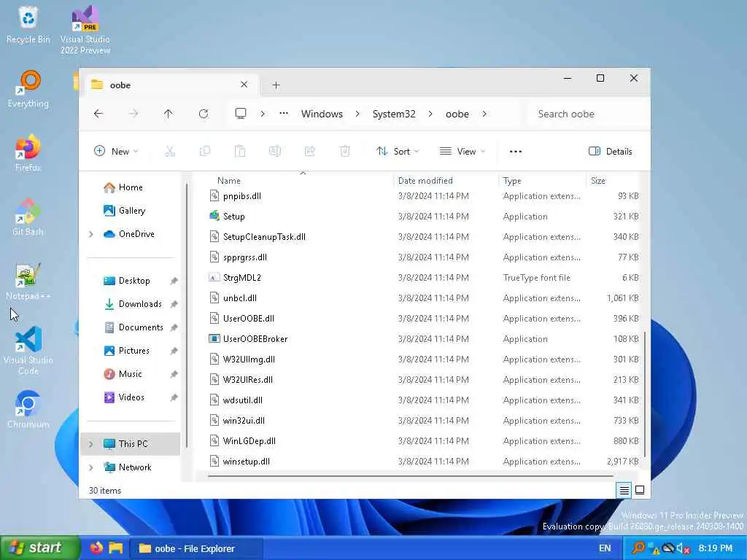Open Visual Studio 2022 Preview desktop icon

[x=85, y=29]
